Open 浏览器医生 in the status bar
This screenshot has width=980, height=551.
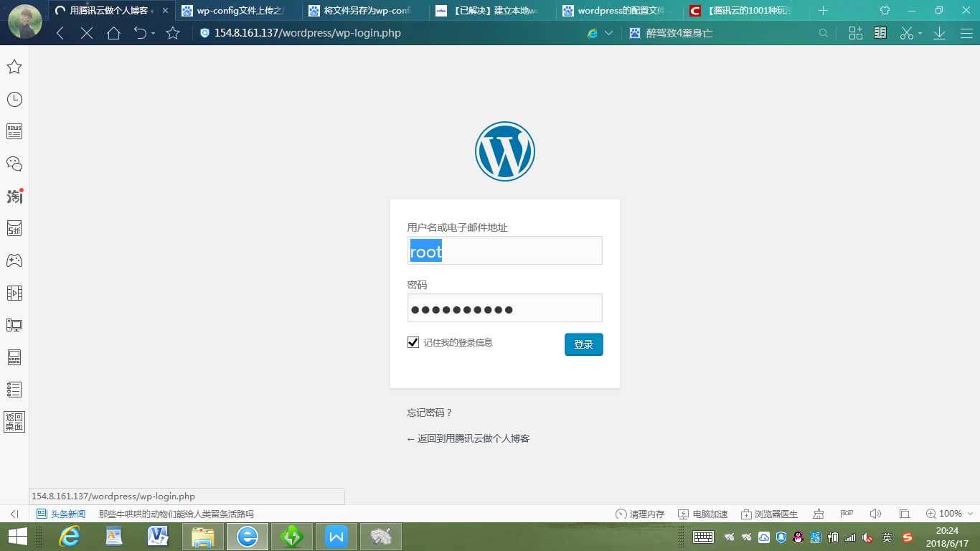770,514
